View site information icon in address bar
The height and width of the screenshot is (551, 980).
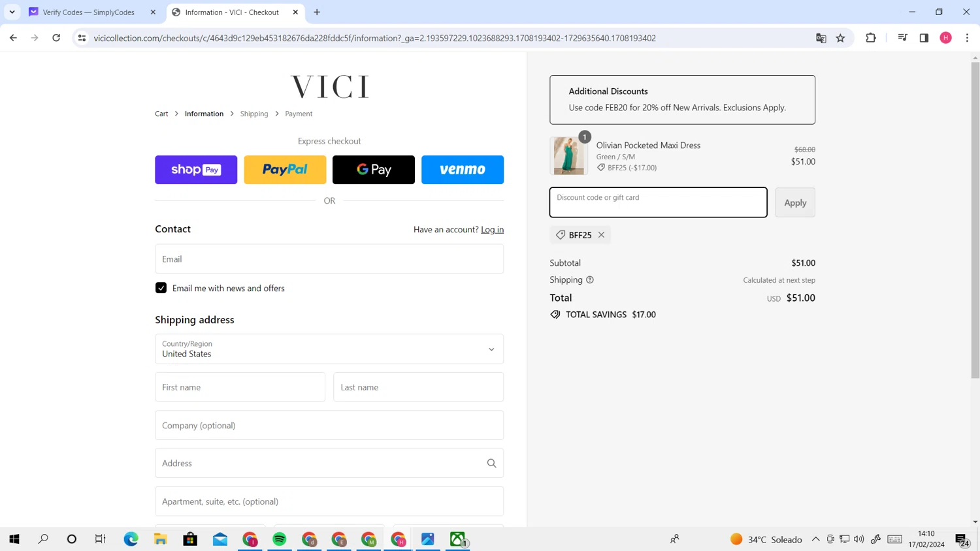tap(82, 38)
